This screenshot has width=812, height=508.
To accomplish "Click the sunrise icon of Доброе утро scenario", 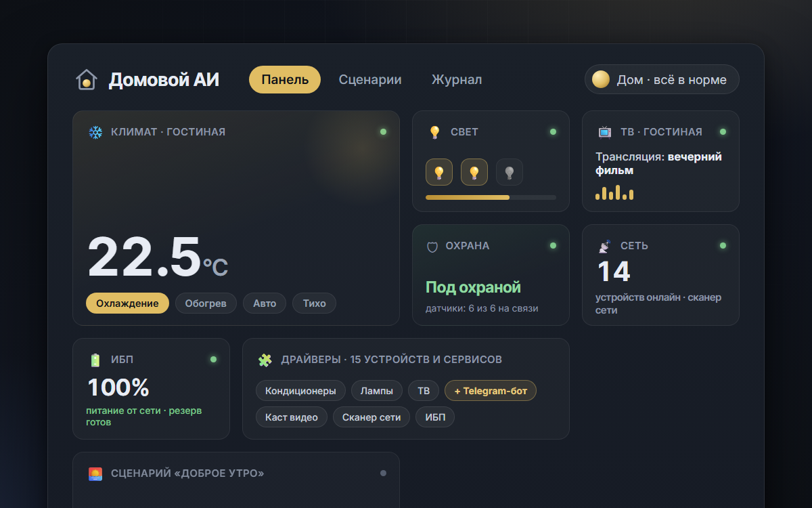I will 95,473.
